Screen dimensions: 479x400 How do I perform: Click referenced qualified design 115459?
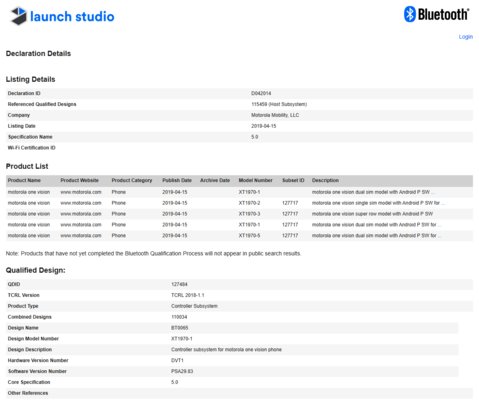(x=259, y=104)
